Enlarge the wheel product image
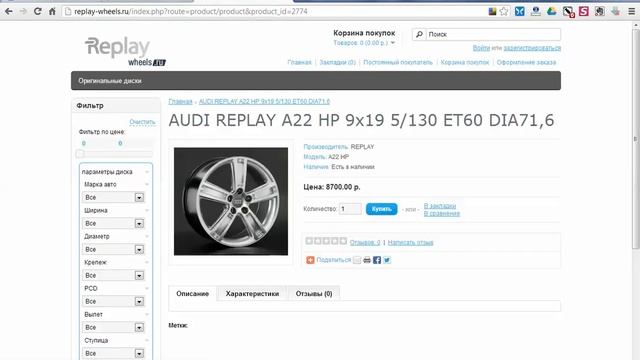 click(x=231, y=202)
